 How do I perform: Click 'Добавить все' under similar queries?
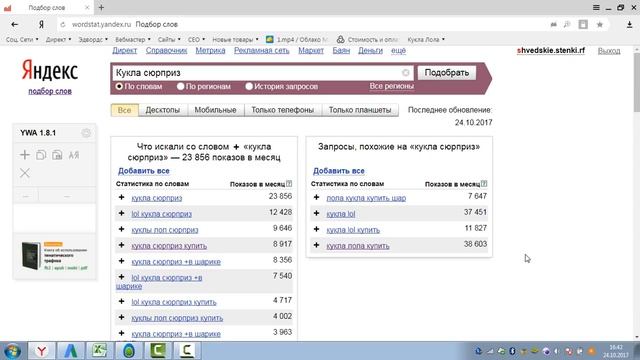tap(339, 171)
